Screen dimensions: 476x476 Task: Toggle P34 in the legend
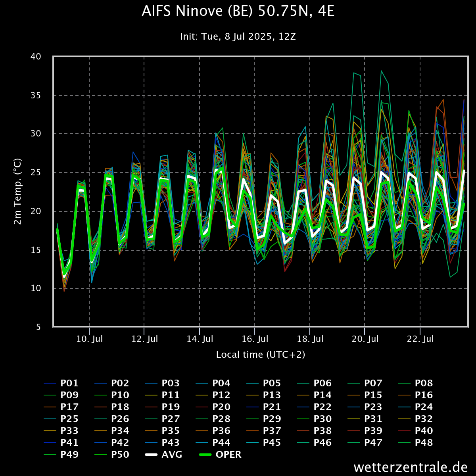pyautogui.click(x=112, y=431)
